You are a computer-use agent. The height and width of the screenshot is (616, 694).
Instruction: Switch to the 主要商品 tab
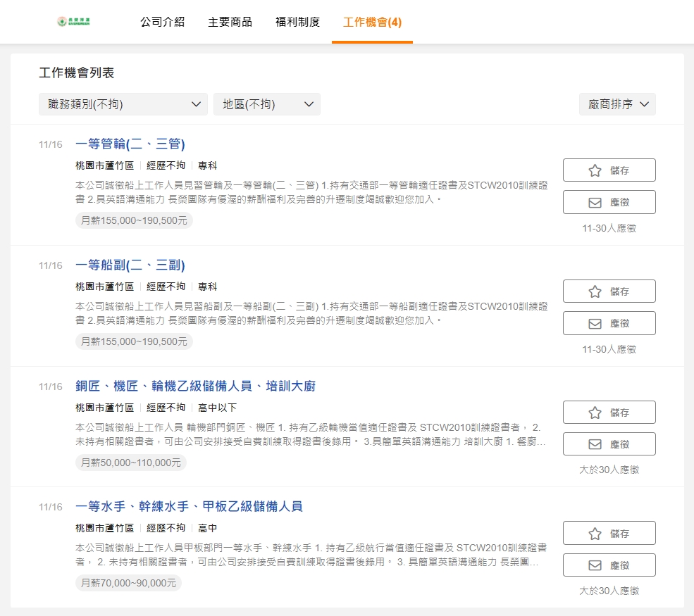(x=230, y=22)
